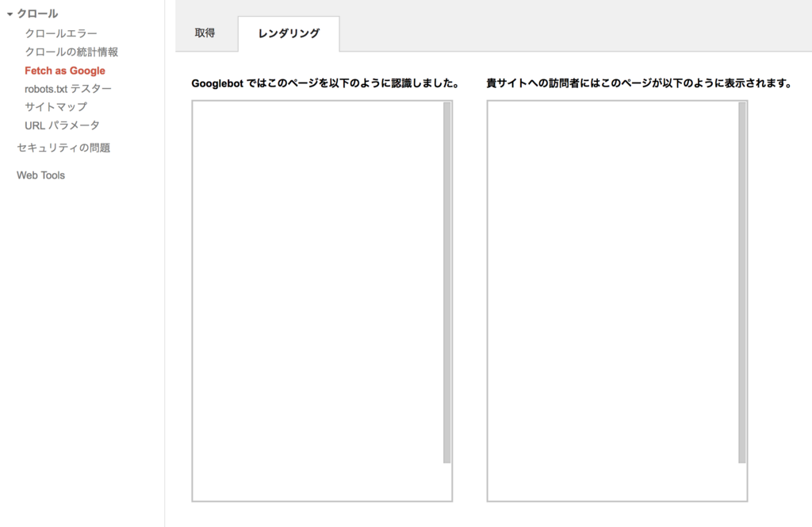812x527 pixels.
Task: Open URL パラメータ settings
Action: click(62, 125)
